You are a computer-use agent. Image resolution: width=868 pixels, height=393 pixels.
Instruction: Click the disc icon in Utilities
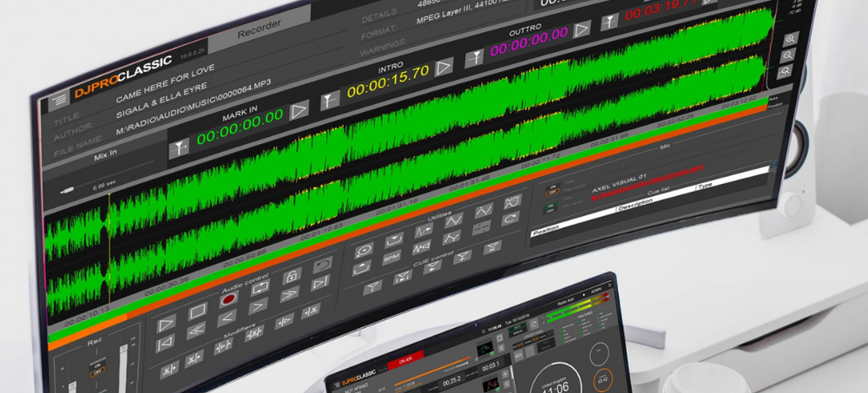click(364, 251)
